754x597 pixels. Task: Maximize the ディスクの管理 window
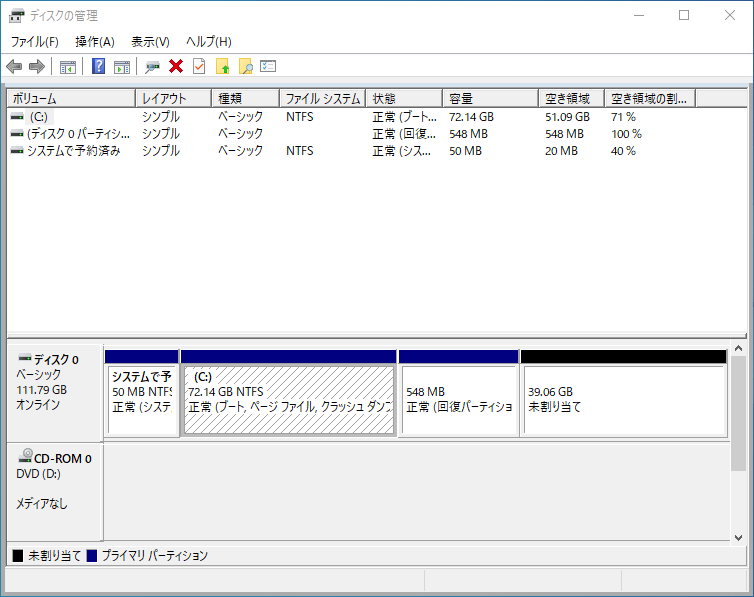684,15
